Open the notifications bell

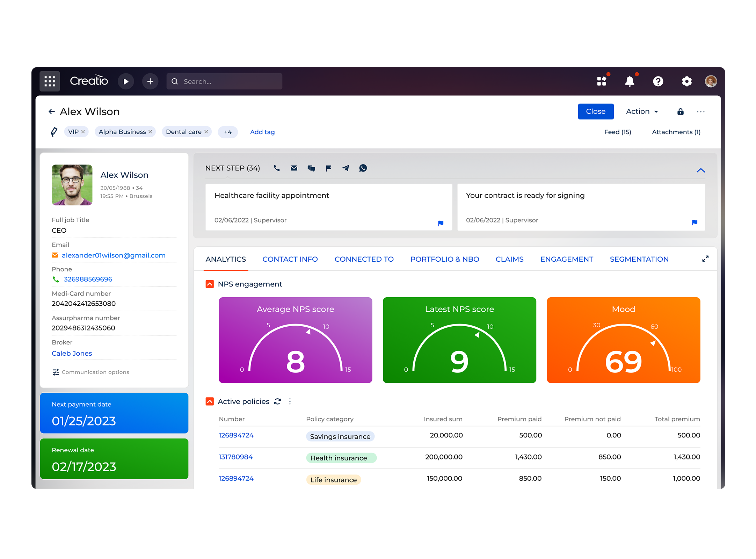pyautogui.click(x=630, y=81)
